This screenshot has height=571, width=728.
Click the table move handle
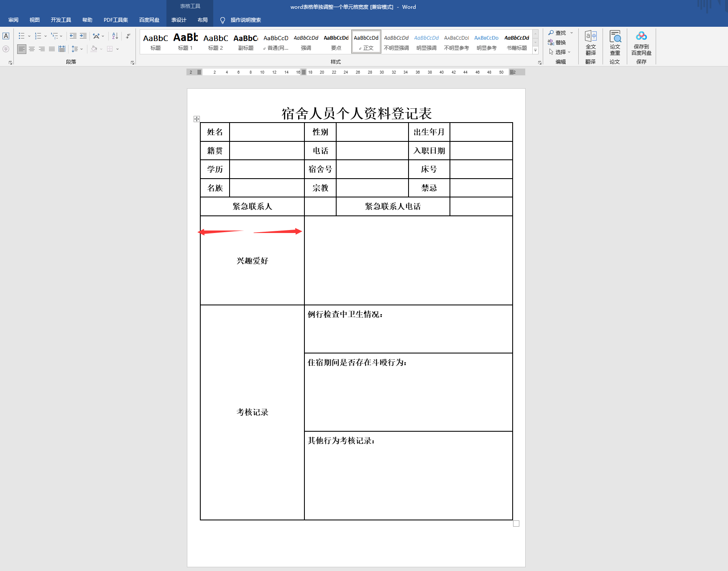197,119
